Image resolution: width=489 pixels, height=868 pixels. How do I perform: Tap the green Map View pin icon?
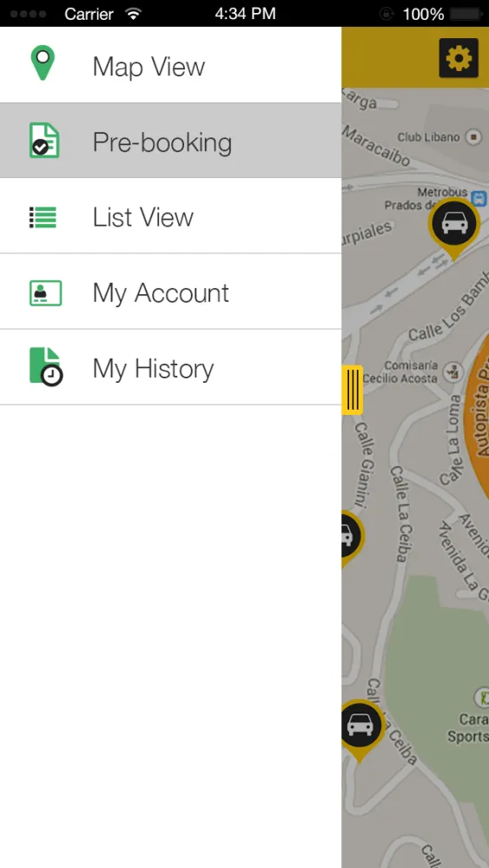point(43,63)
